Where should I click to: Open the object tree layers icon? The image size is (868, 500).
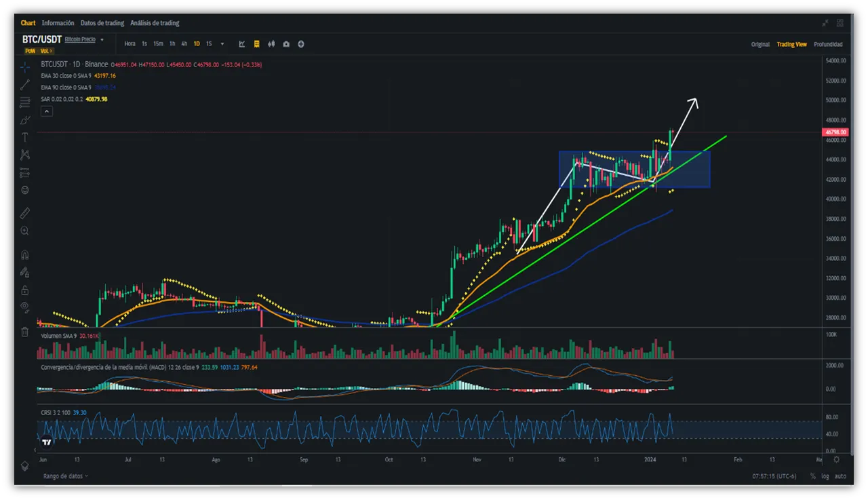tap(25, 467)
